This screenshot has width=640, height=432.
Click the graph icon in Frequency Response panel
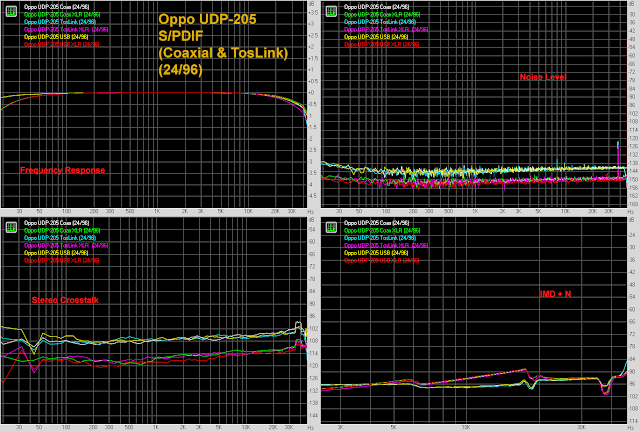[x=11, y=11]
